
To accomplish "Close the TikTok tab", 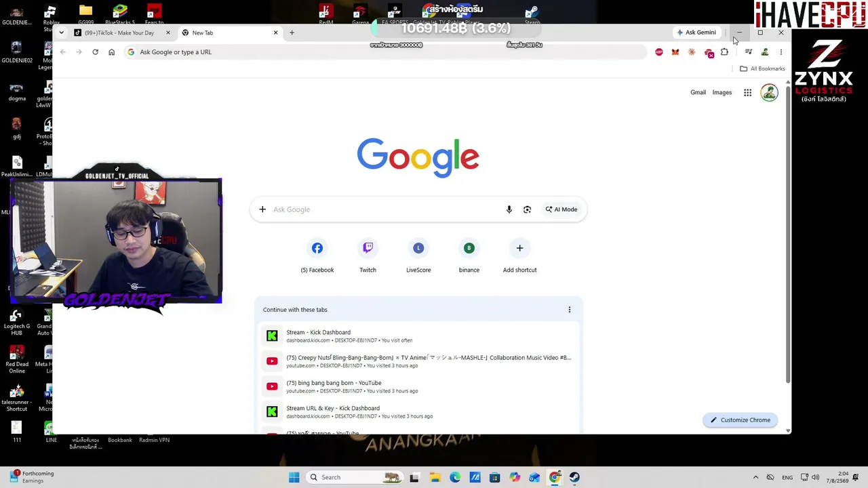I will [168, 33].
